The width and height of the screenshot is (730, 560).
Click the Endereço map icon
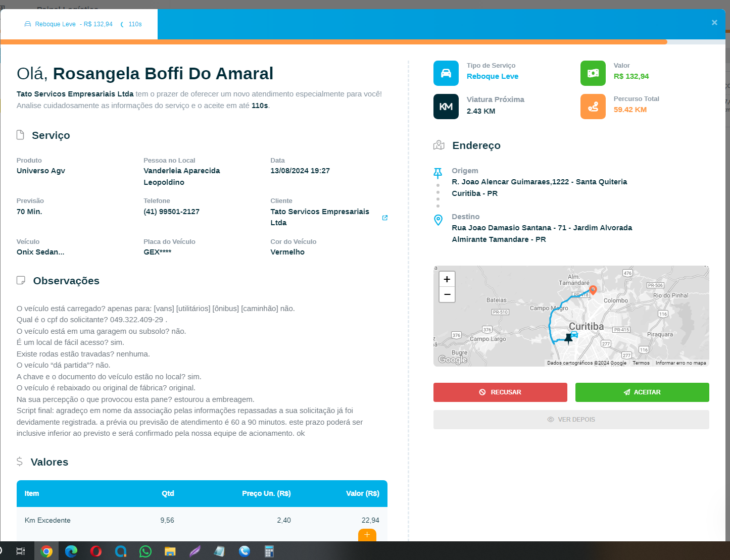(439, 145)
